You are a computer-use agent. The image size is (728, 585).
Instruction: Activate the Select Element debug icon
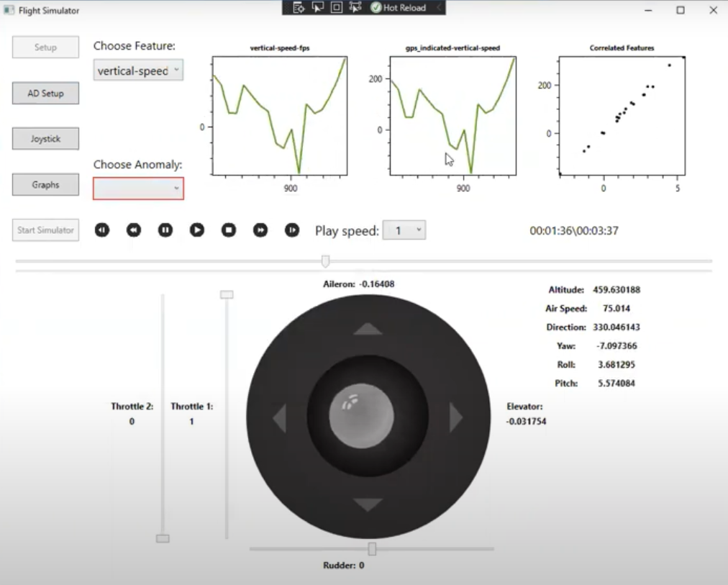click(317, 7)
